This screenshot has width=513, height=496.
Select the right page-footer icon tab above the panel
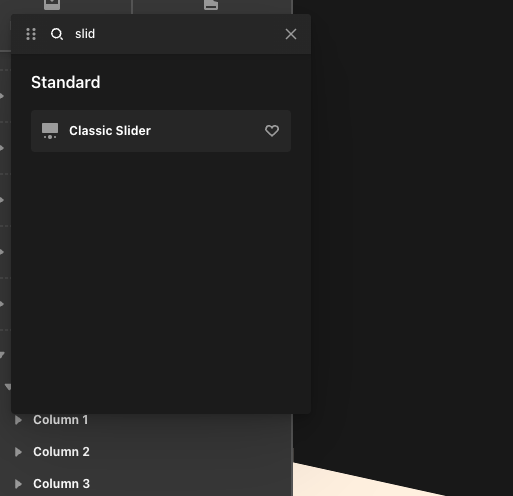pyautogui.click(x=211, y=4)
